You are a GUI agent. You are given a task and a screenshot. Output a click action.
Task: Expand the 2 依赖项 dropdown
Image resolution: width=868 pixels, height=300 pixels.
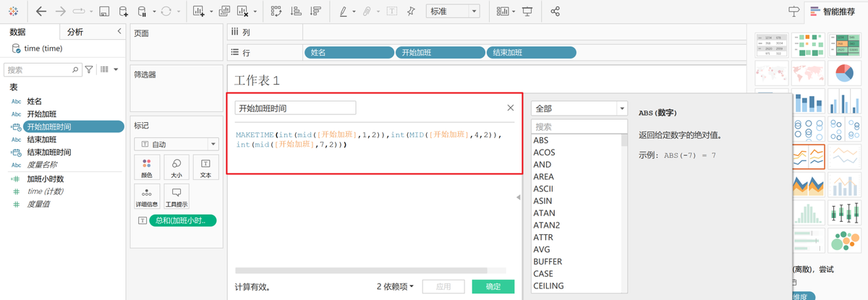pos(395,287)
